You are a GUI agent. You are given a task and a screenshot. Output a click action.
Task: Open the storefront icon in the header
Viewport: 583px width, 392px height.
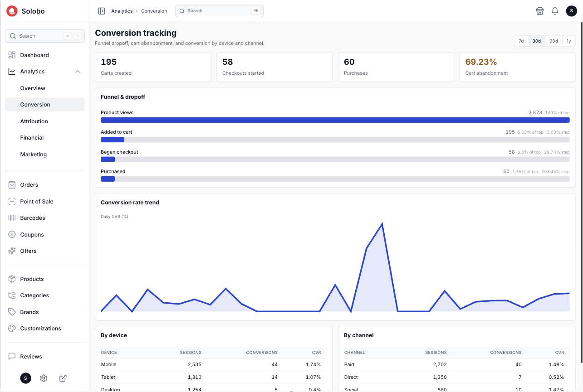click(540, 11)
